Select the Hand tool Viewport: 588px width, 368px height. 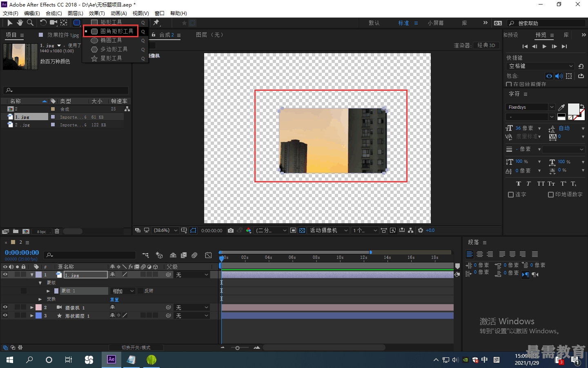tap(20, 23)
